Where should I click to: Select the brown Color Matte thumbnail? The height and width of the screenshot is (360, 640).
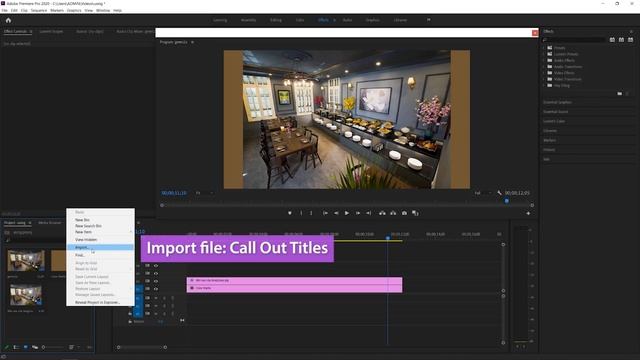coord(58,261)
